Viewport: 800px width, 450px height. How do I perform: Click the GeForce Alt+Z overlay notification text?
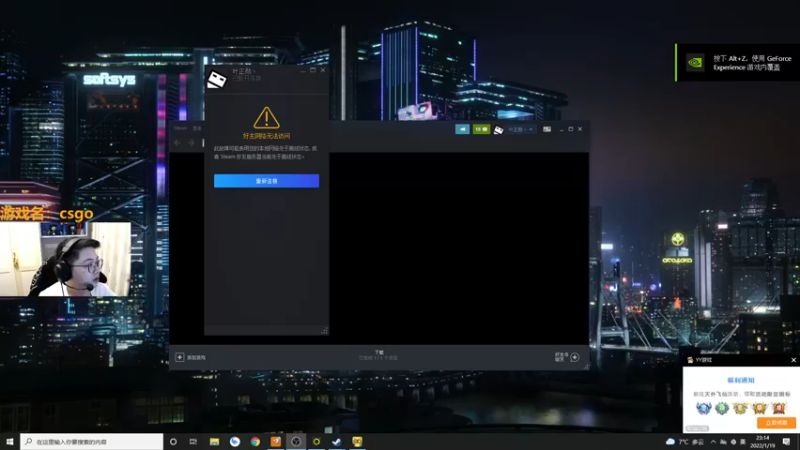click(752, 63)
